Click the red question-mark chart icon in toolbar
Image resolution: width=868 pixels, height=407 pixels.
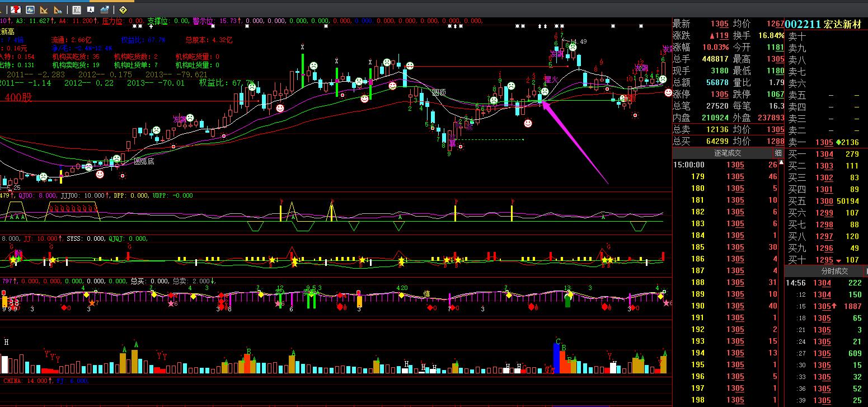(x=16, y=10)
